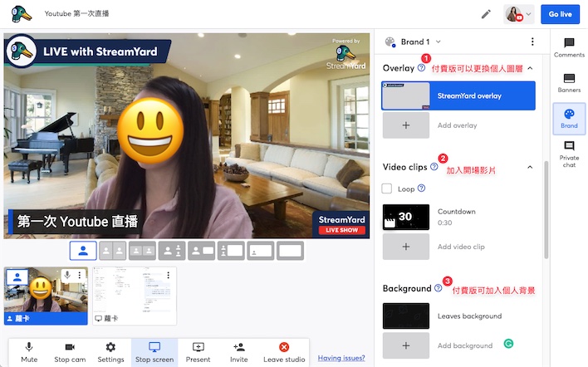Click the green Grammarly icon

tap(508, 344)
